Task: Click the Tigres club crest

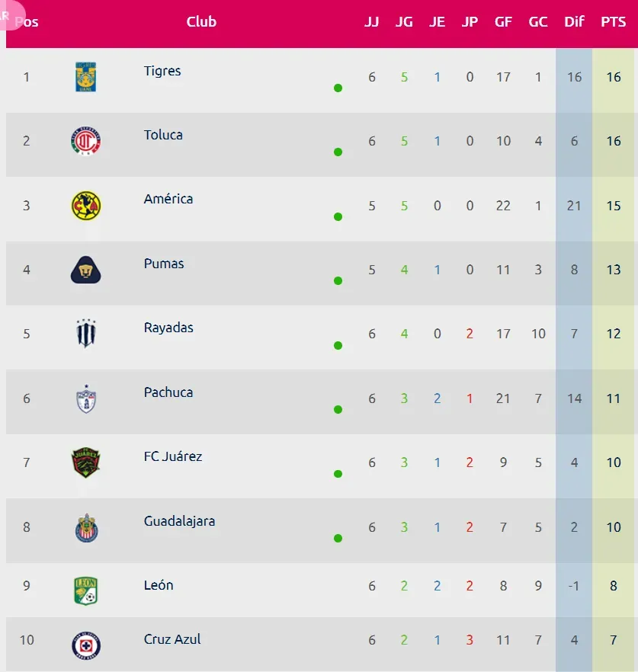Action: click(x=85, y=77)
